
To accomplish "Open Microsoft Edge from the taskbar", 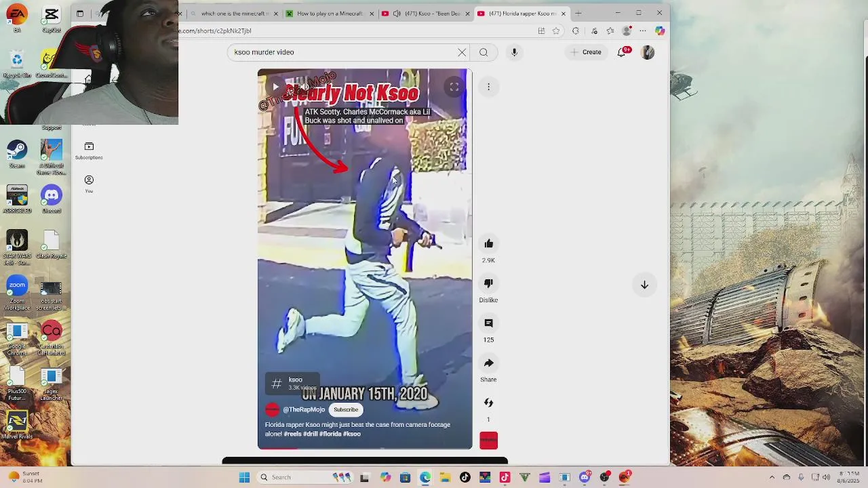I will (425, 477).
